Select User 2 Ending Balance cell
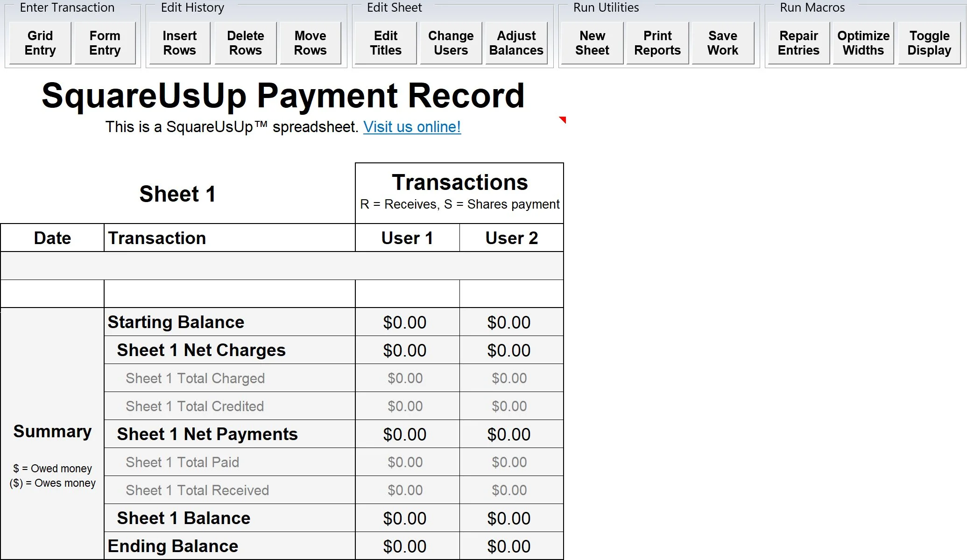967x560 pixels. (511, 546)
